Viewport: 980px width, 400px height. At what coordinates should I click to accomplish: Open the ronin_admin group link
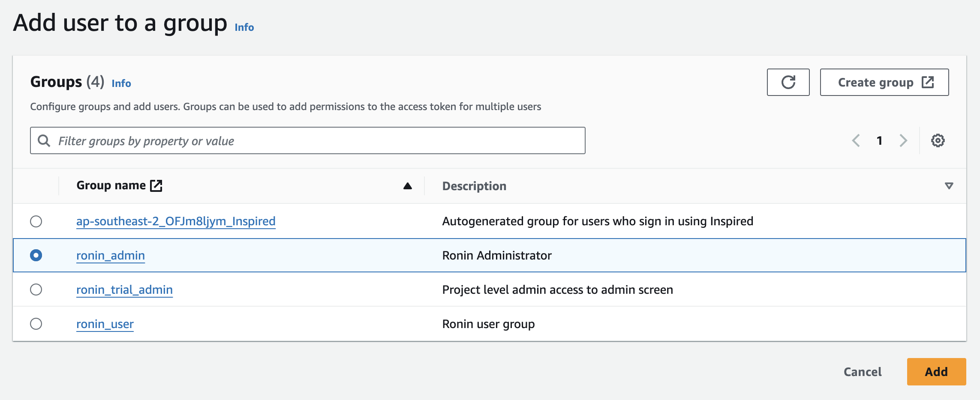(111, 255)
